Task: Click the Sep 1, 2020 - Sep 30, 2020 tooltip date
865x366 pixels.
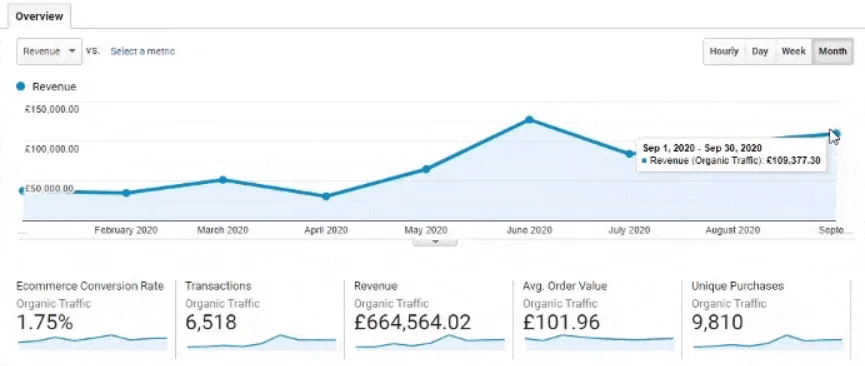Action: (702, 148)
